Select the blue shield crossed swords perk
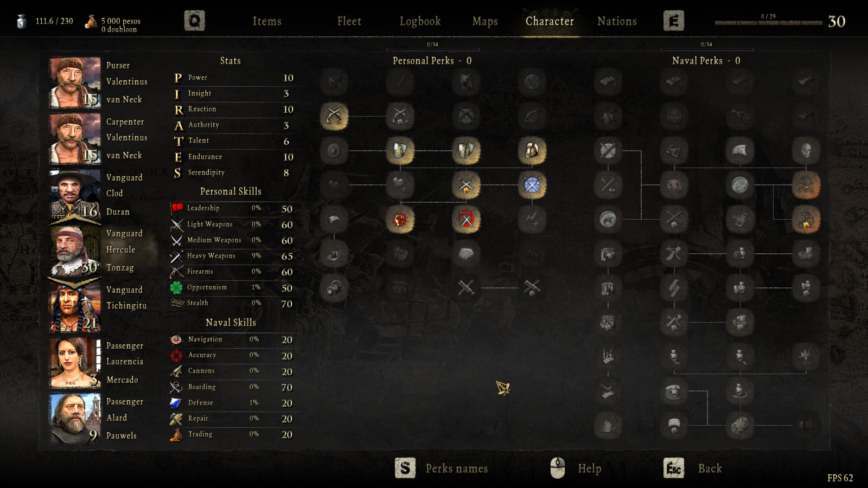This screenshot has height=488, width=868. coord(532,185)
